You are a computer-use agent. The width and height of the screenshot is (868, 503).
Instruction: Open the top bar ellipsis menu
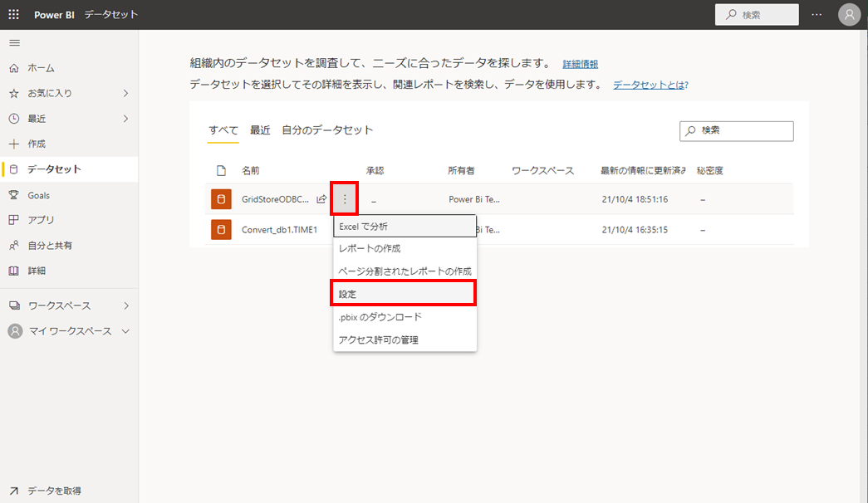(817, 15)
